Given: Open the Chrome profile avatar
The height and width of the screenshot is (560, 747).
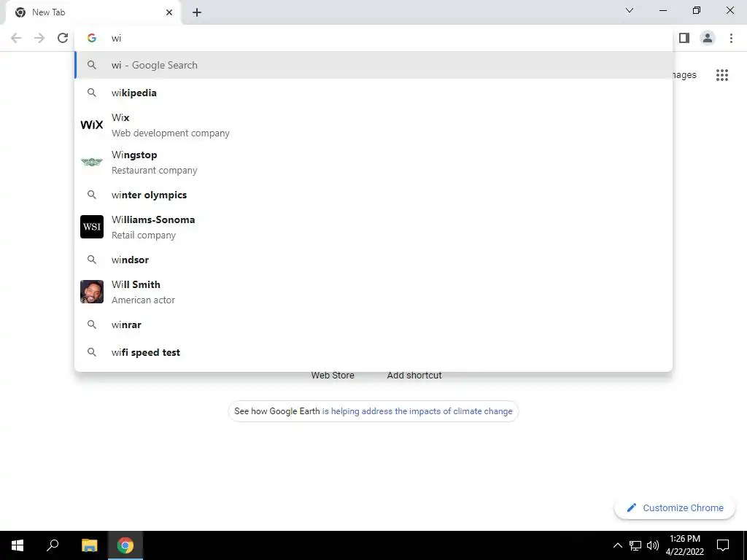Looking at the screenshot, I should click(x=708, y=38).
